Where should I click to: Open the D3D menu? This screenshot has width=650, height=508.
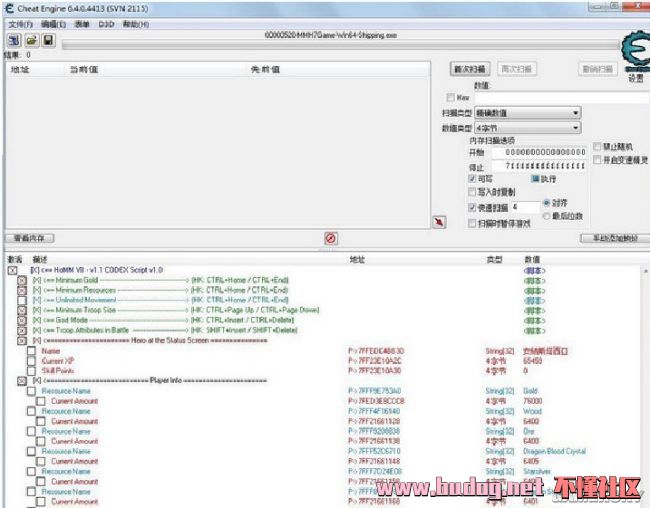point(106,24)
